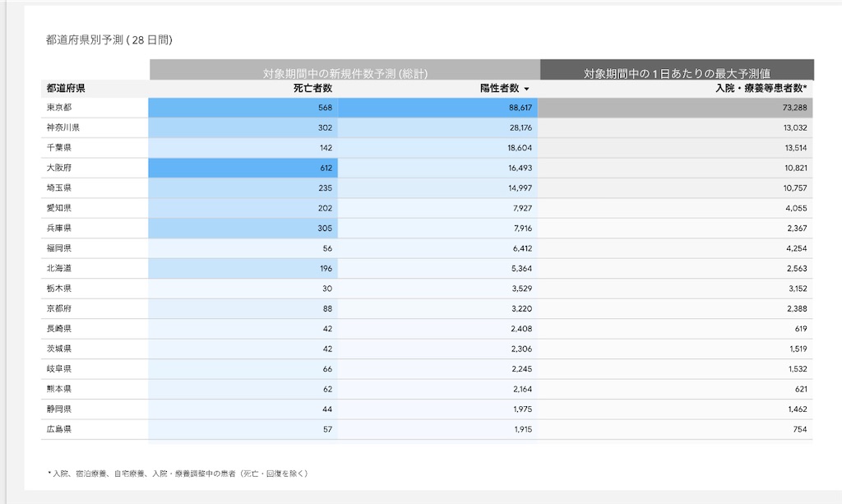Viewport: 842px width, 504px height.
Task: Select the 神奈川県 row label
Action: pyautogui.click(x=62, y=127)
